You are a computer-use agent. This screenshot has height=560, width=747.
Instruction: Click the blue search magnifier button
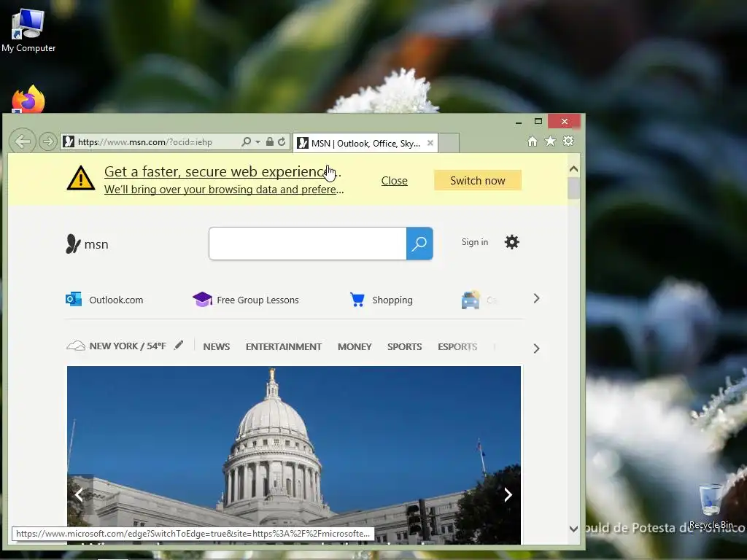point(419,244)
